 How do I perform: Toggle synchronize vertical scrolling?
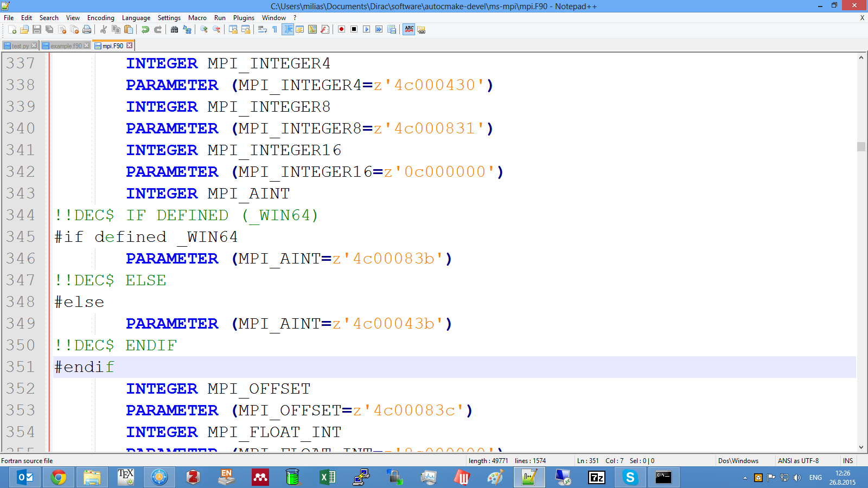pos(233,29)
